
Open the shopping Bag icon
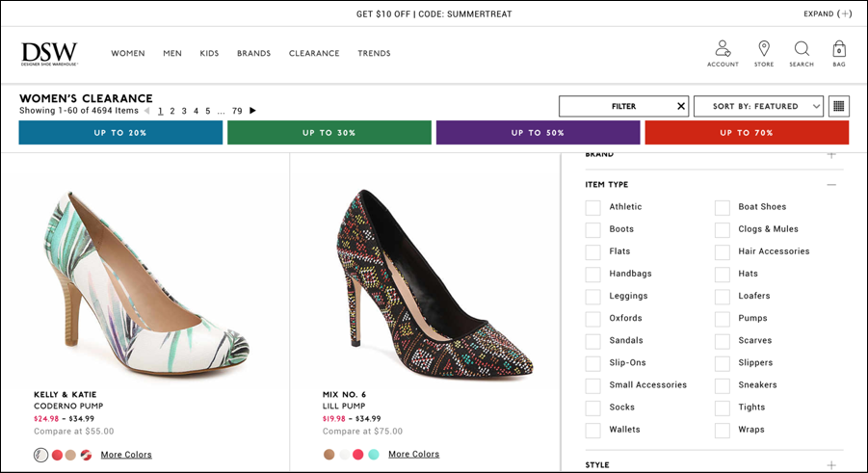click(x=839, y=53)
